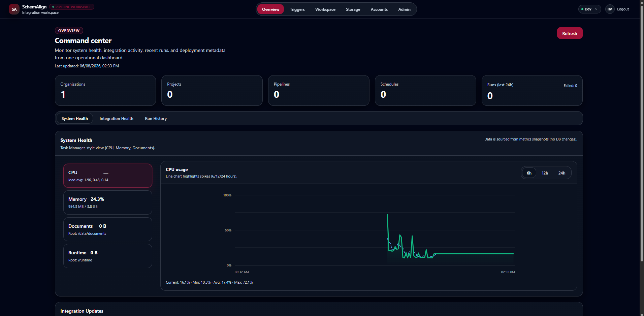Switch to the Integration Health tab
The image size is (644, 316).
pos(116,119)
